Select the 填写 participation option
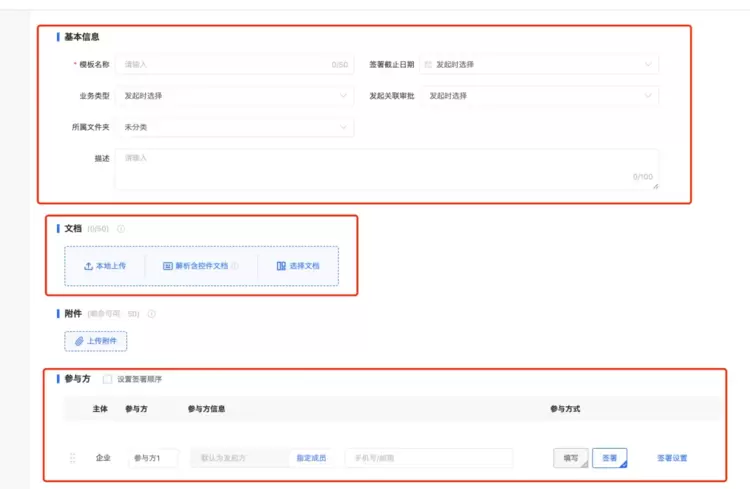 (x=570, y=458)
